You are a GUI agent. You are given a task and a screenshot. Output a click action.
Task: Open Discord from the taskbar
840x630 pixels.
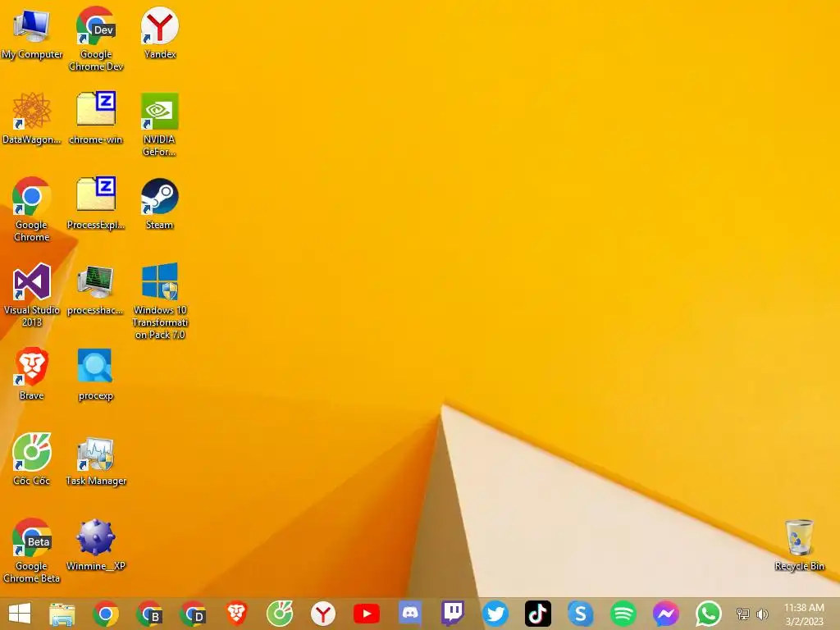coord(410,613)
